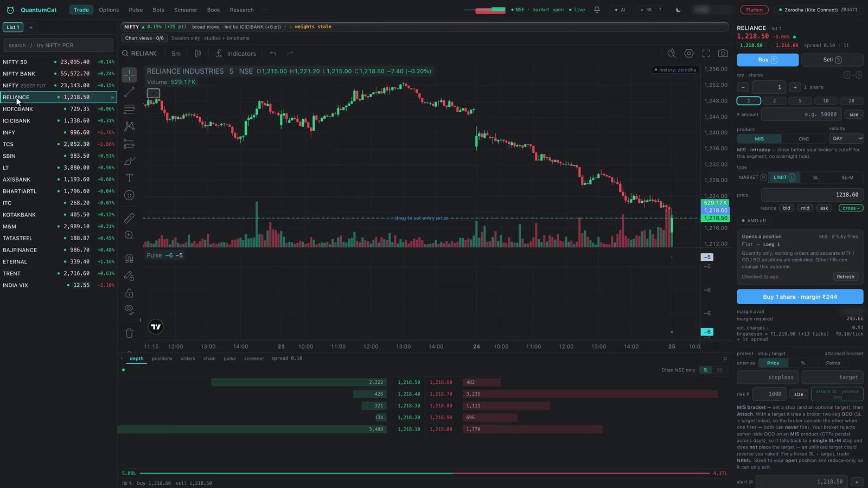Open the AI assistant button
868x488 pixels.
(x=620, y=10)
